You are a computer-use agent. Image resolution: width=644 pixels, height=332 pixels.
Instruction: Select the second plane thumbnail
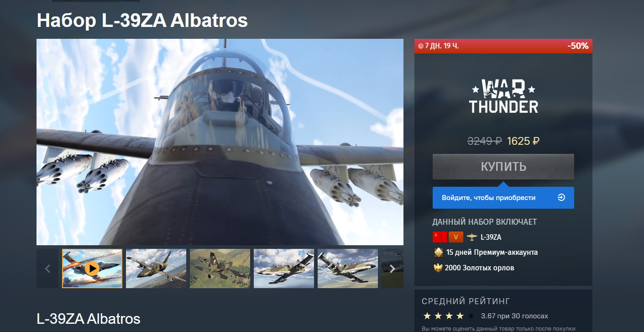156,269
